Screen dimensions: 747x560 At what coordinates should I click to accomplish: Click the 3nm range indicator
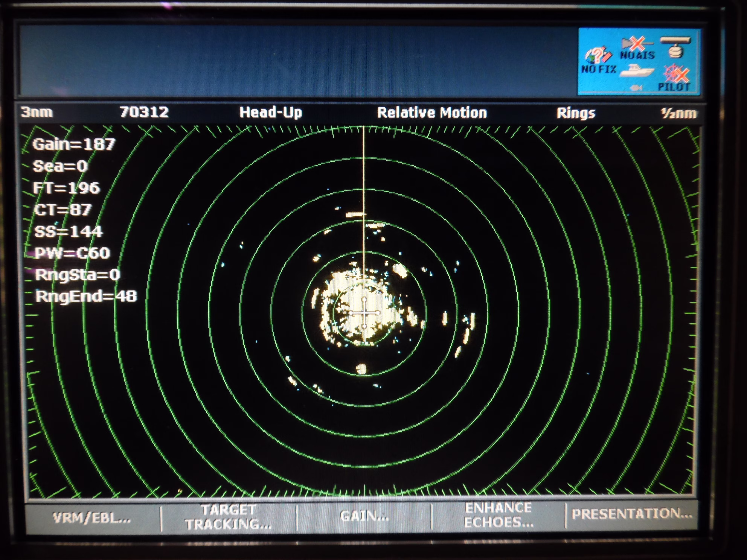37,112
